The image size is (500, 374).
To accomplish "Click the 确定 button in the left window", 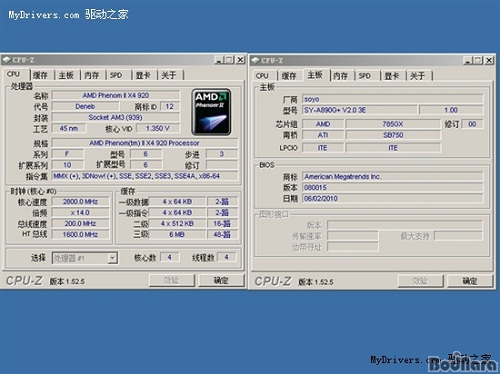I will [x=221, y=280].
